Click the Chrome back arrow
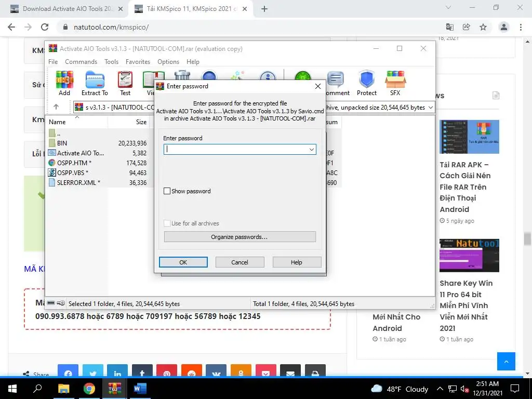The image size is (532, 399). click(x=11, y=27)
